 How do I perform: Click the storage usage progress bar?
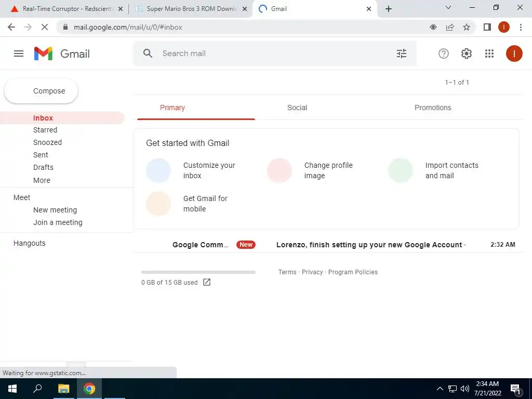point(198,272)
